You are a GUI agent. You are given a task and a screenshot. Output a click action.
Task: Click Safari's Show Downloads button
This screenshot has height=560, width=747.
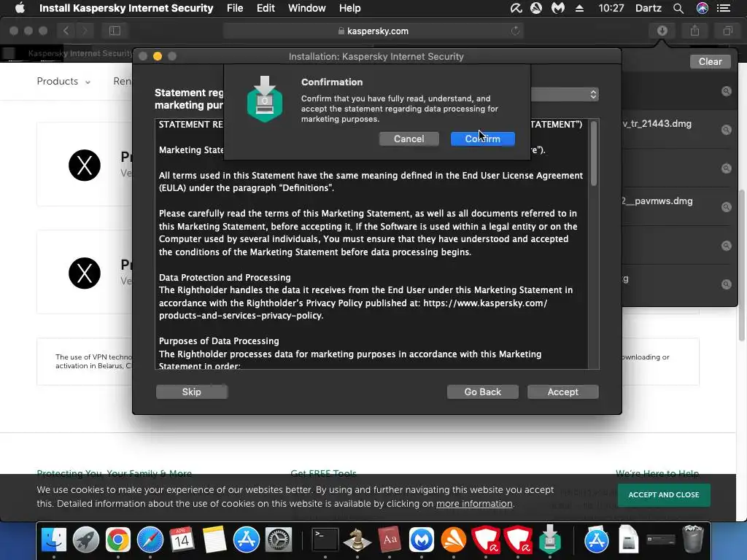coord(662,31)
